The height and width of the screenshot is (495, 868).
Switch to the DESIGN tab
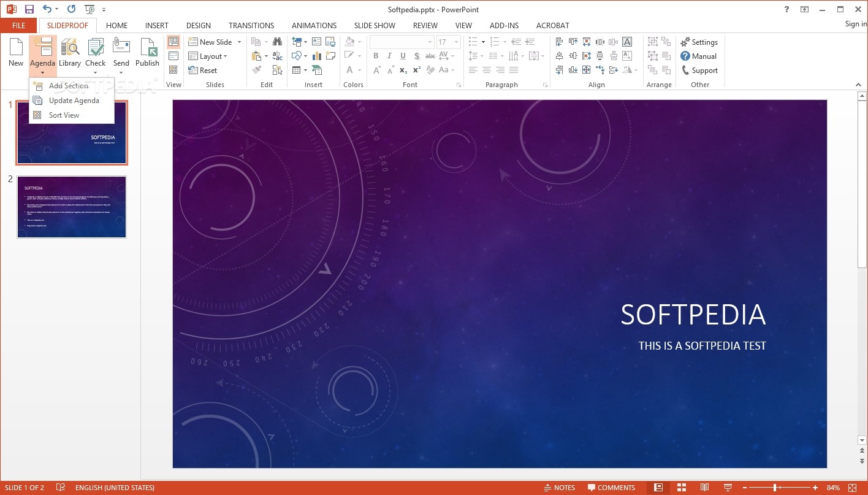point(199,25)
